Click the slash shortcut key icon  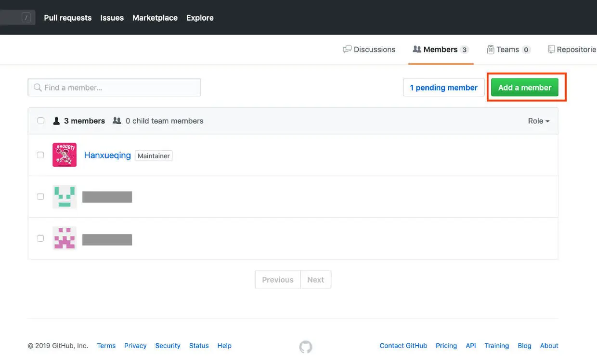[26, 18]
